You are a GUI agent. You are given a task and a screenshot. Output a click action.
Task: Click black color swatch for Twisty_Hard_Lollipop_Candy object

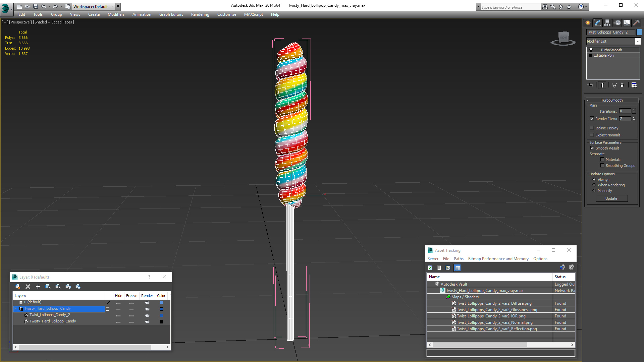(161, 322)
